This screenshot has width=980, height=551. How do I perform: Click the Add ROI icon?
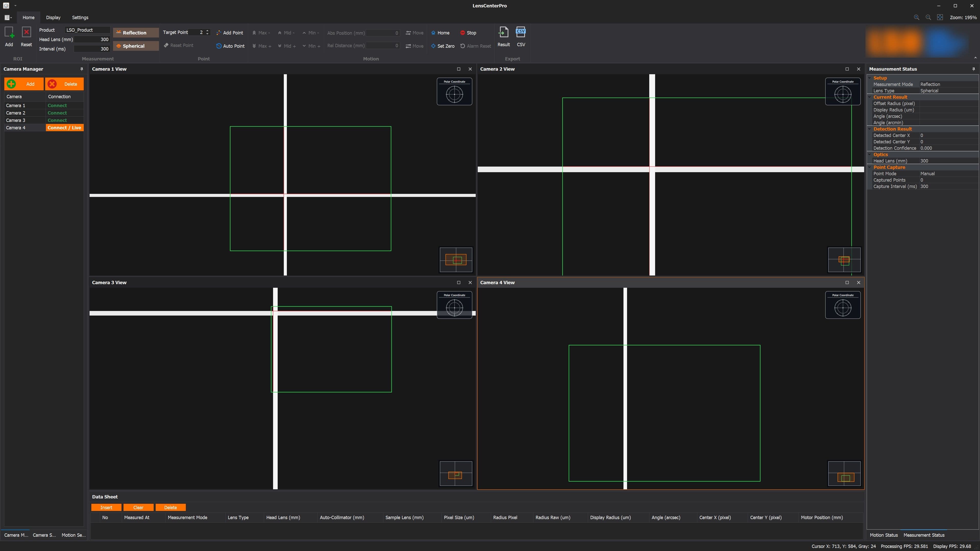click(x=9, y=33)
